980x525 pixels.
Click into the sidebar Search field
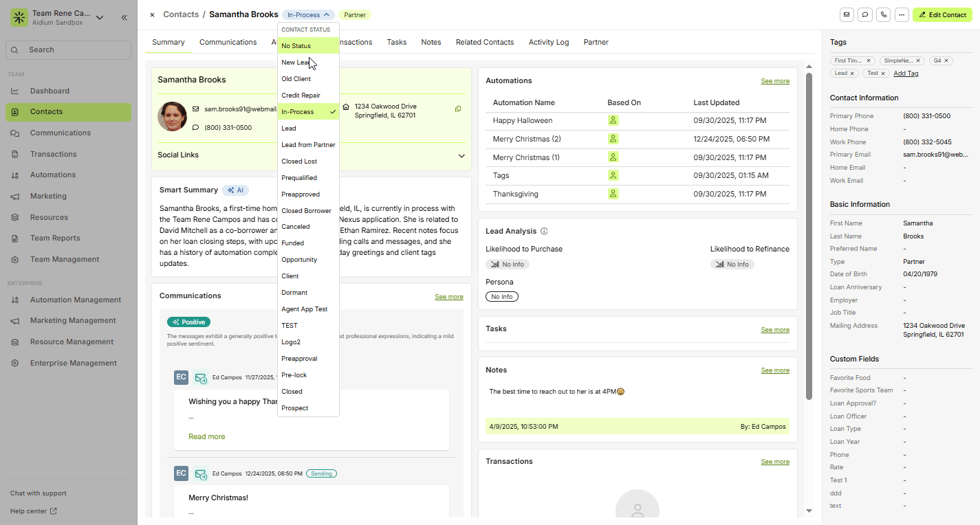point(69,50)
